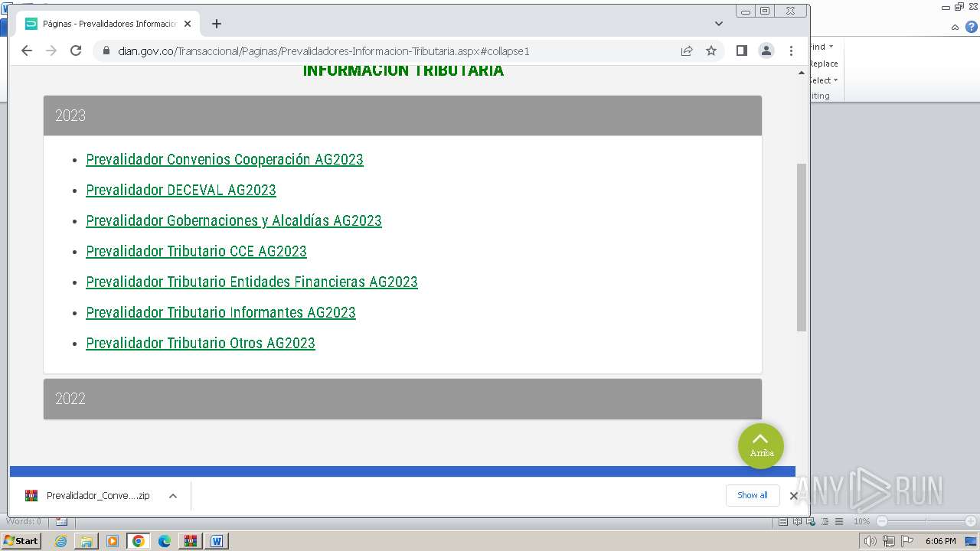Bookmark this page with the star
Screen dimensions: 980x551
(711, 51)
